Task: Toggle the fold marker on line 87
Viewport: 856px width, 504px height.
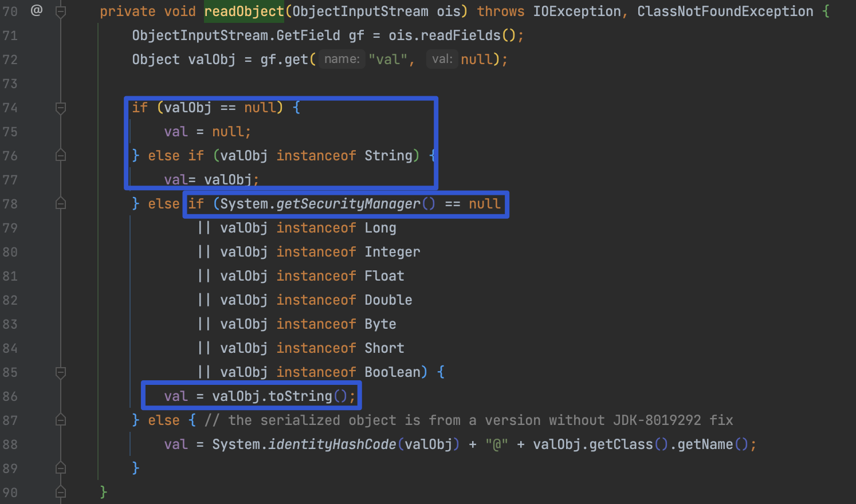Action: coord(61,420)
